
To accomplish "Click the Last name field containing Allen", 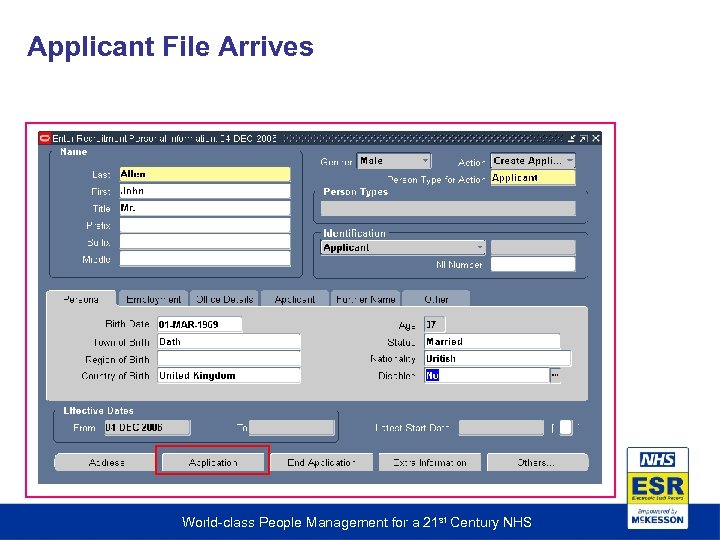I will (205, 174).
